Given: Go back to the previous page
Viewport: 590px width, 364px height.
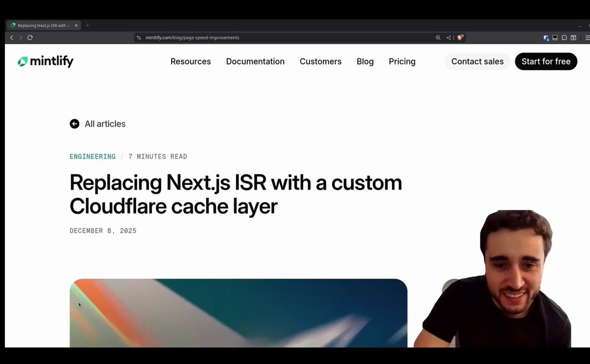Looking at the screenshot, I should (x=12, y=37).
